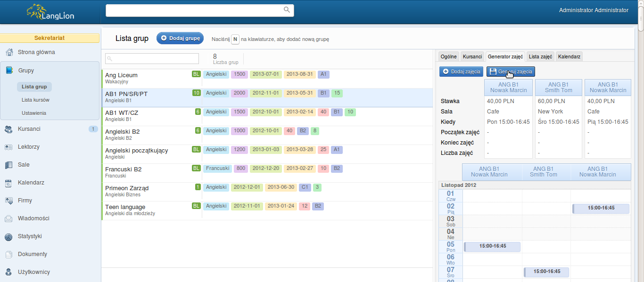This screenshot has height=282, width=644.
Task: Click the Wiadomości envelope icon
Action: coord(8,218)
